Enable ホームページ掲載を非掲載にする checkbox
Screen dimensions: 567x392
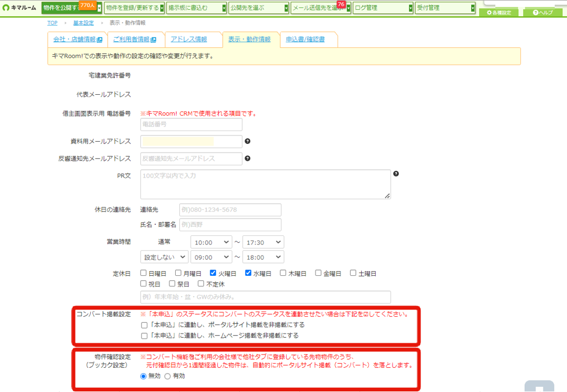[144, 336]
